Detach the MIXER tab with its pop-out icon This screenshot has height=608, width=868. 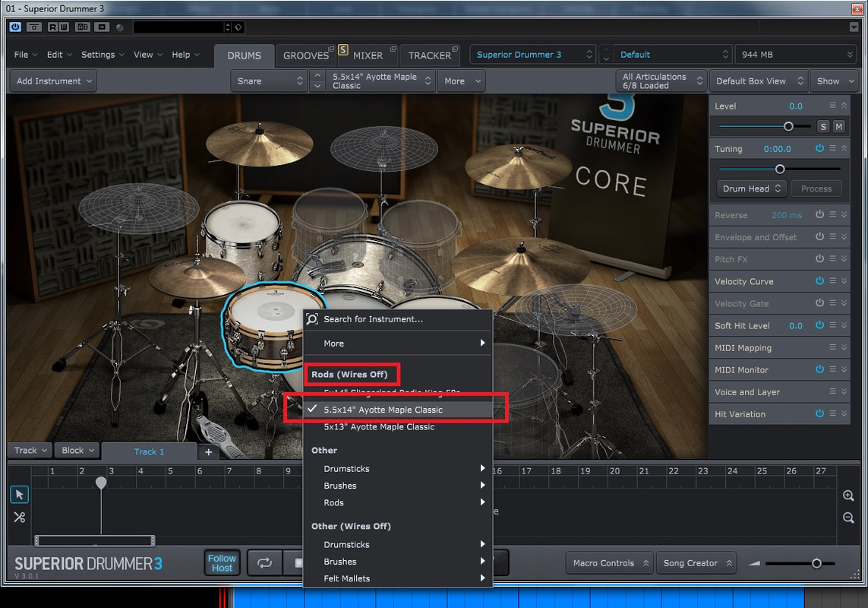(393, 48)
